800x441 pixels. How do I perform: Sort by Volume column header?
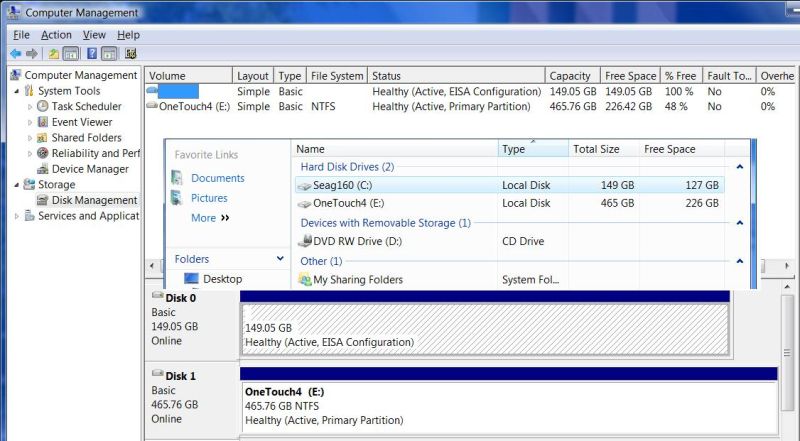188,76
